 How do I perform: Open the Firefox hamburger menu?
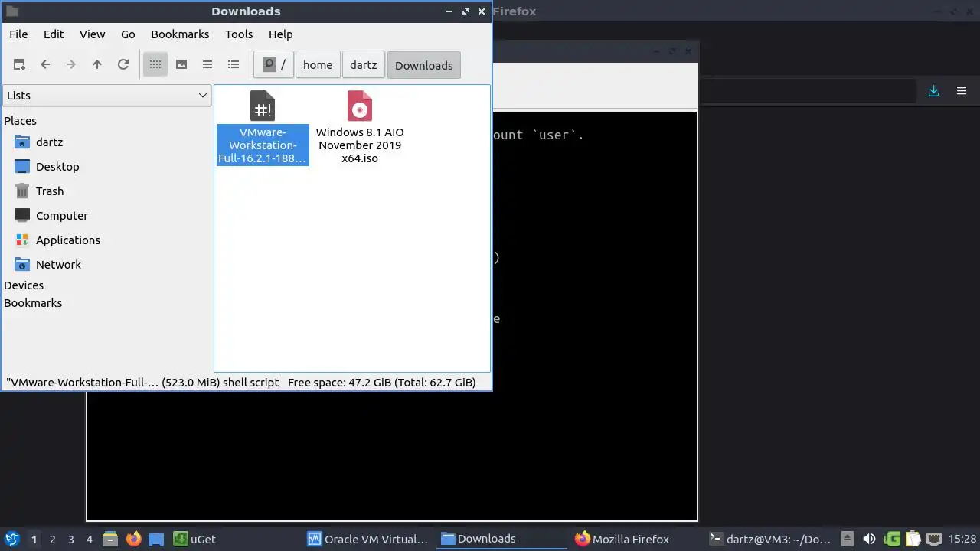962,91
